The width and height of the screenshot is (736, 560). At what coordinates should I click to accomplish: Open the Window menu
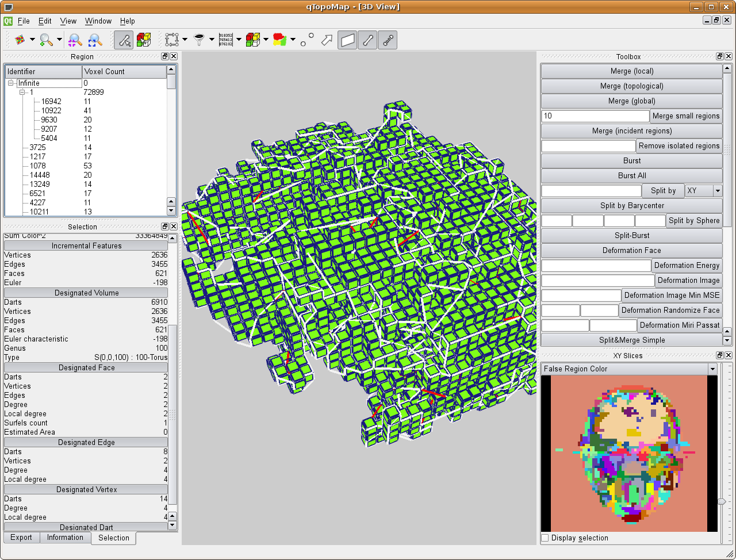point(98,21)
